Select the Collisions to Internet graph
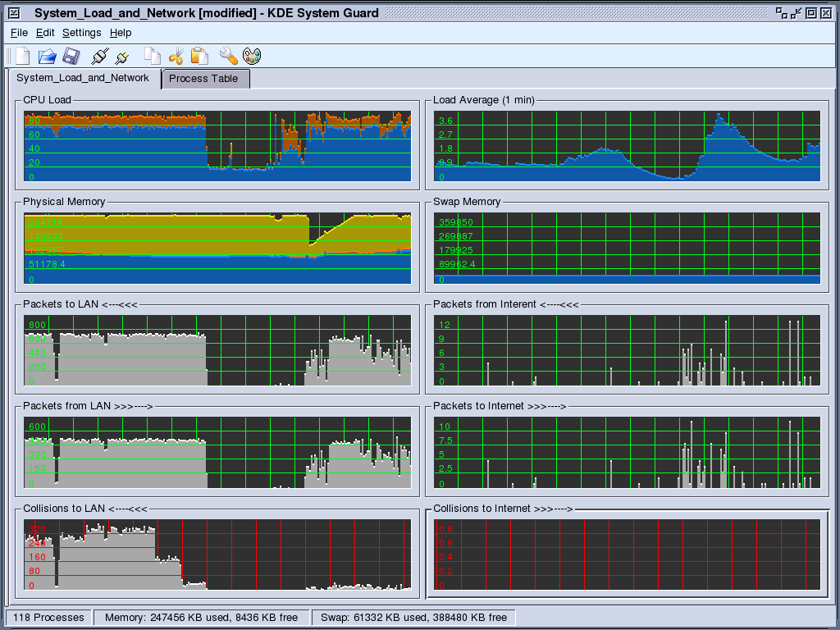The width and height of the screenshot is (840, 630). (x=627, y=555)
